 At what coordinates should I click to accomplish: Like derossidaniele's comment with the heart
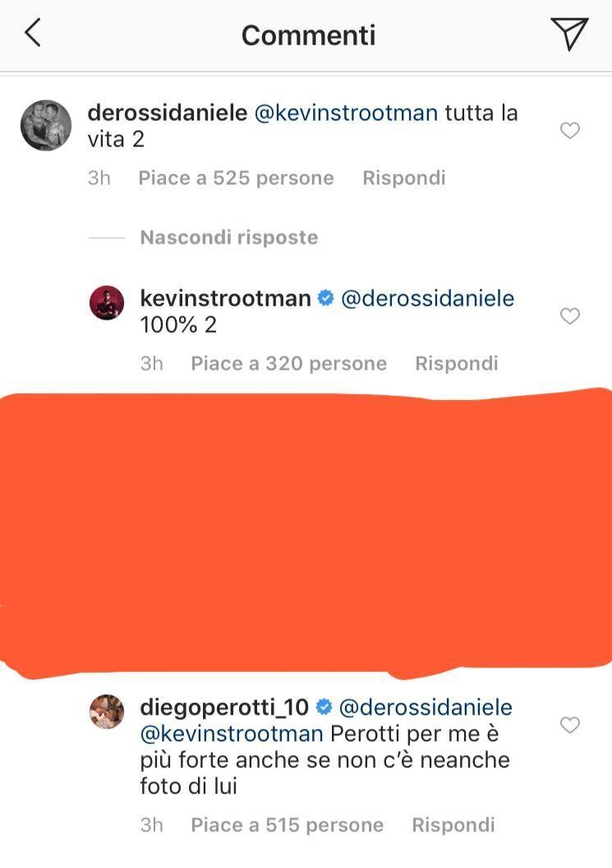pyautogui.click(x=569, y=131)
